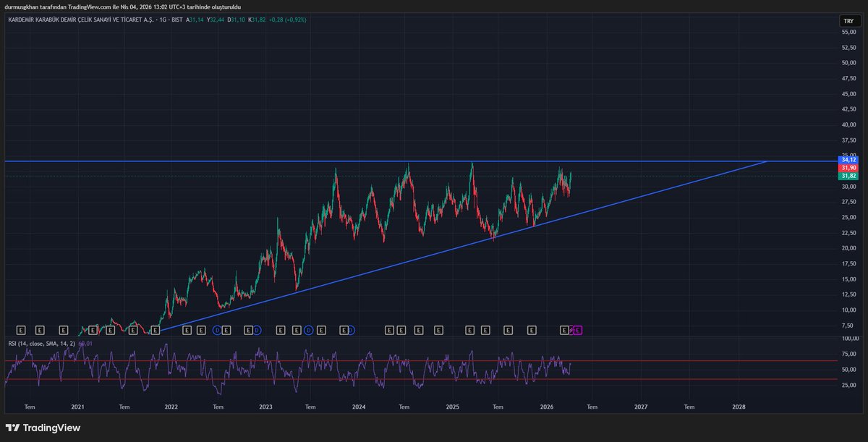The image size is (868, 442).
Task: Click the 1G interval label in legend
Action: click(x=163, y=20)
